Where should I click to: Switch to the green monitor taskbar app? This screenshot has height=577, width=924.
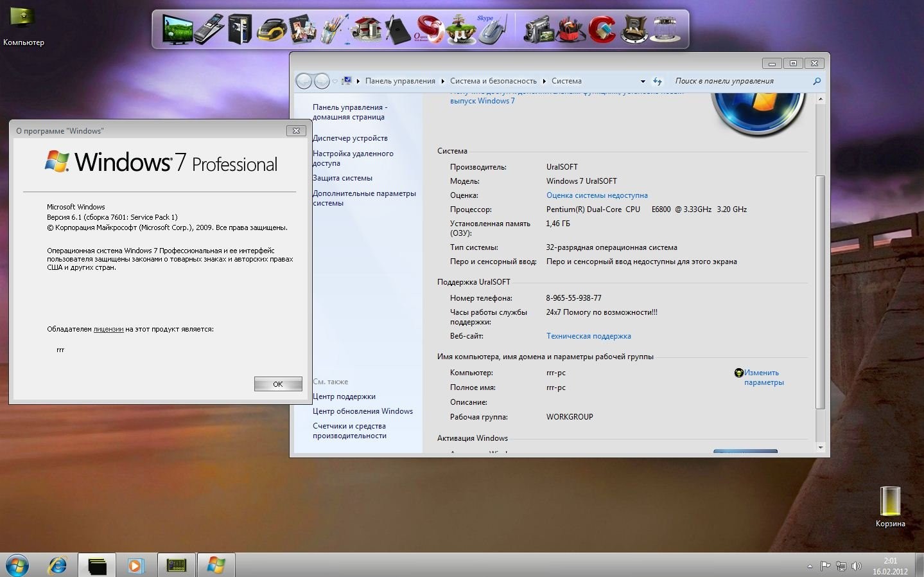(x=176, y=565)
